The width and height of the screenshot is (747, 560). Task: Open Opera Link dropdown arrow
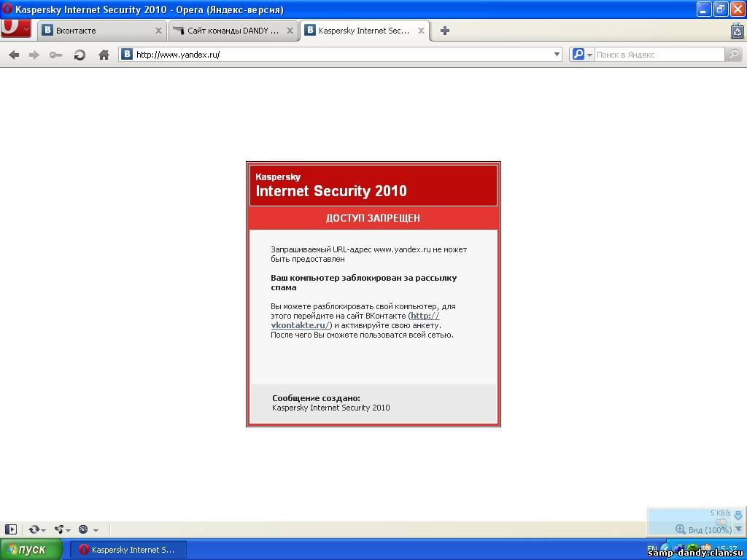coord(44,530)
